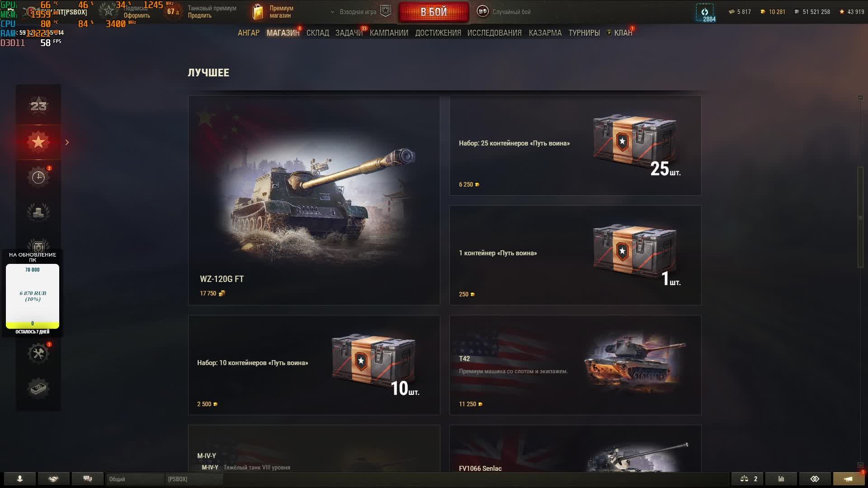Open the cash bundle sidebar icon
The width and height of the screenshot is (868, 488).
[x=38, y=388]
